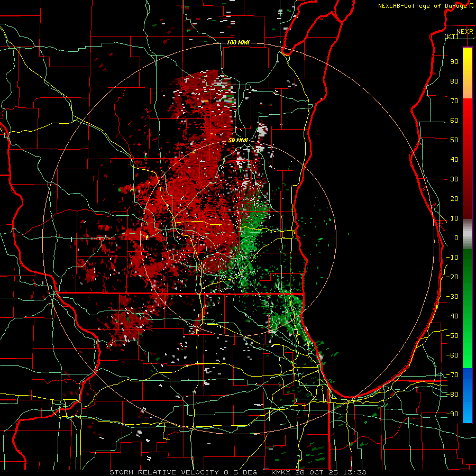Click the "[KT]" units label
The image size is (476, 476).
452,37
